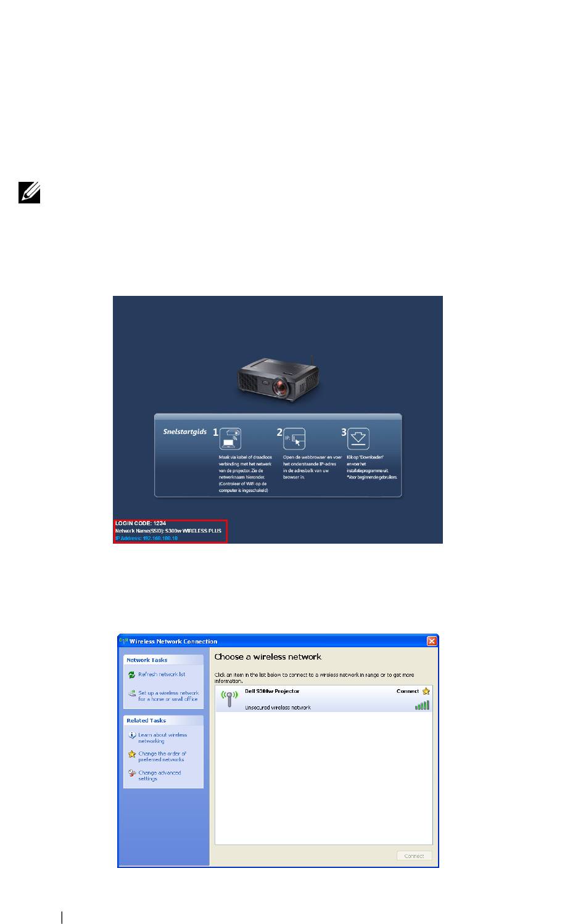Click the wireless antenna icon of Dell S300w
The image size is (586, 924).
coord(229,699)
